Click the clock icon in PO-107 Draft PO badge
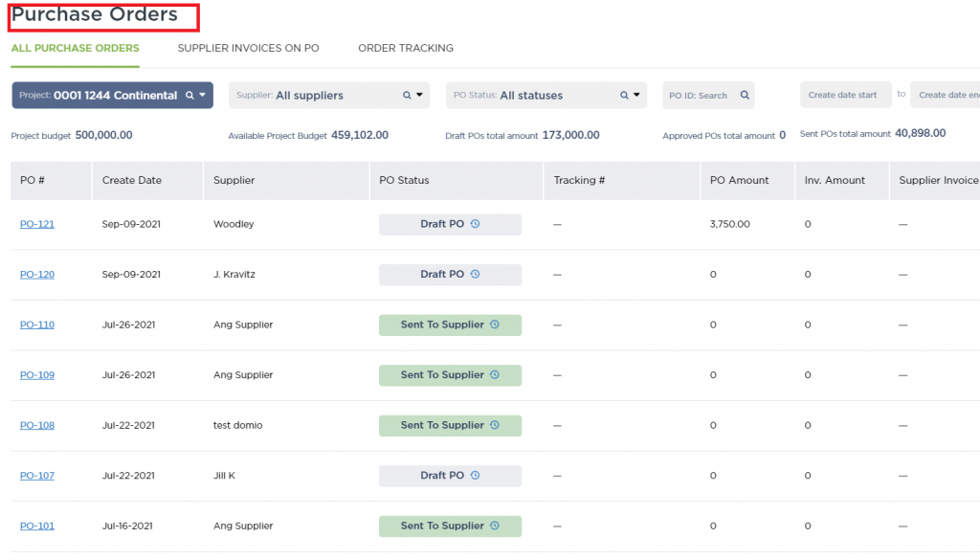Viewport: 980px width, 560px height. (476, 476)
